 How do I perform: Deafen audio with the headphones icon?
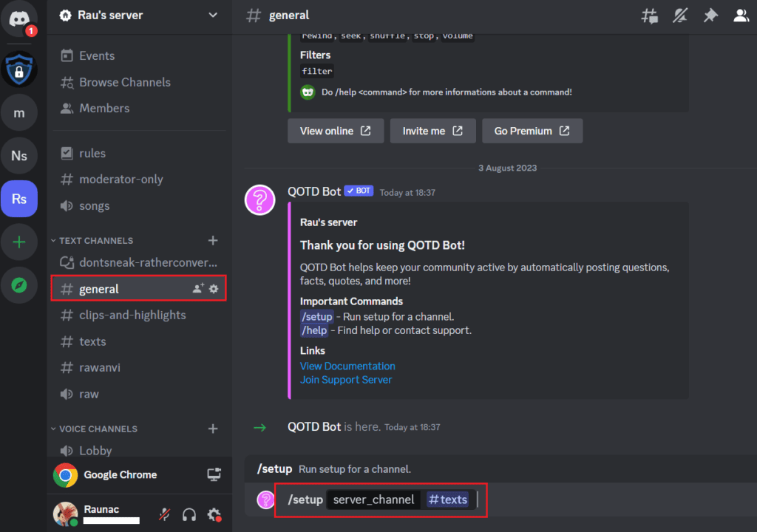click(189, 515)
